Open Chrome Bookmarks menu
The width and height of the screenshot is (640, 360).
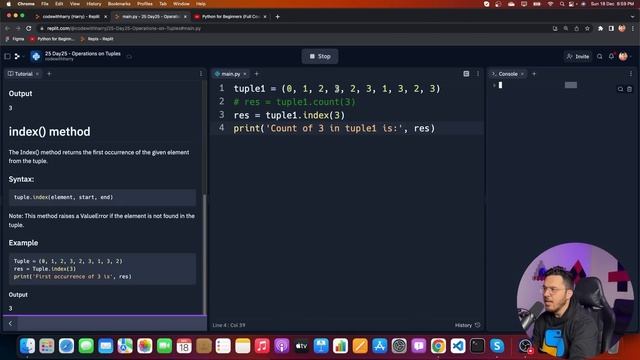pos(119,4)
